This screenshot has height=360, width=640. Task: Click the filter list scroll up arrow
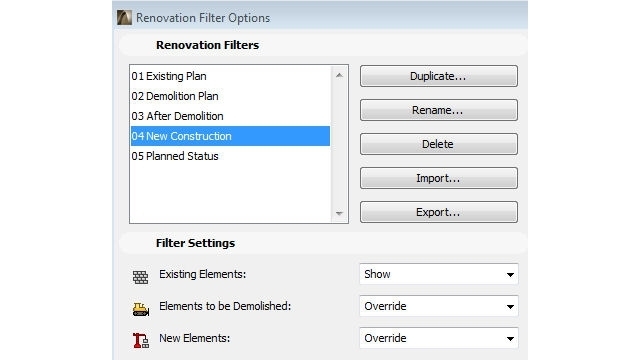click(x=339, y=76)
